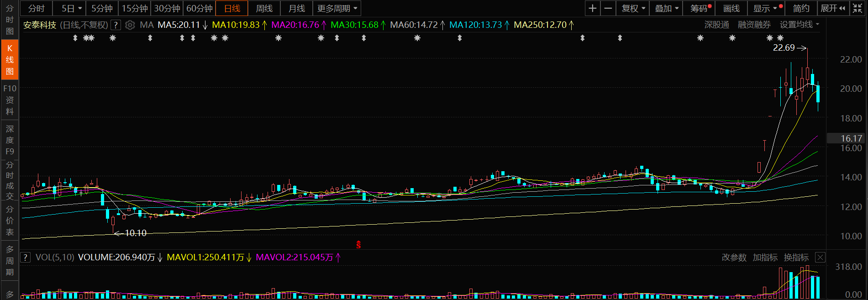Click the 换指标 button

(796, 258)
